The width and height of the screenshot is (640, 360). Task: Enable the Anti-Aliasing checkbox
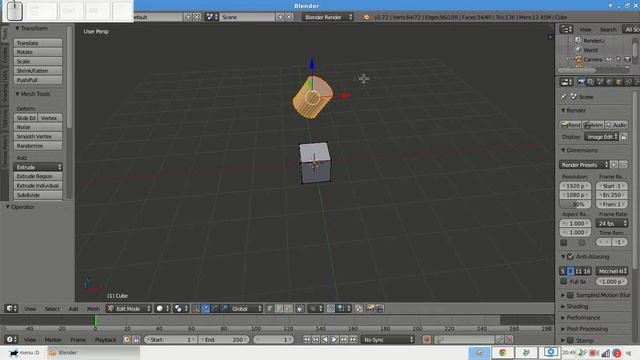point(571,256)
